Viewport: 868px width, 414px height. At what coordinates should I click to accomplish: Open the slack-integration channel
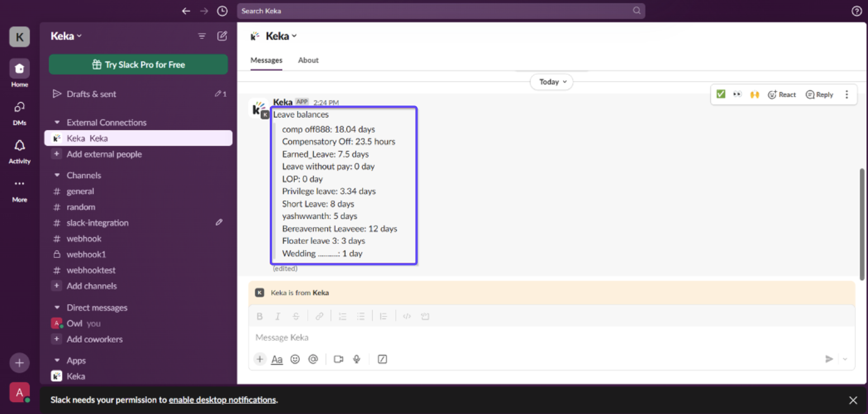(x=98, y=223)
